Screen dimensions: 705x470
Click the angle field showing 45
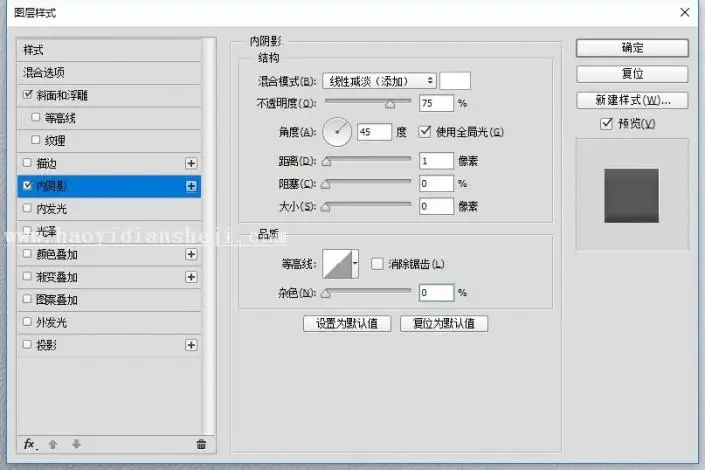(x=374, y=132)
